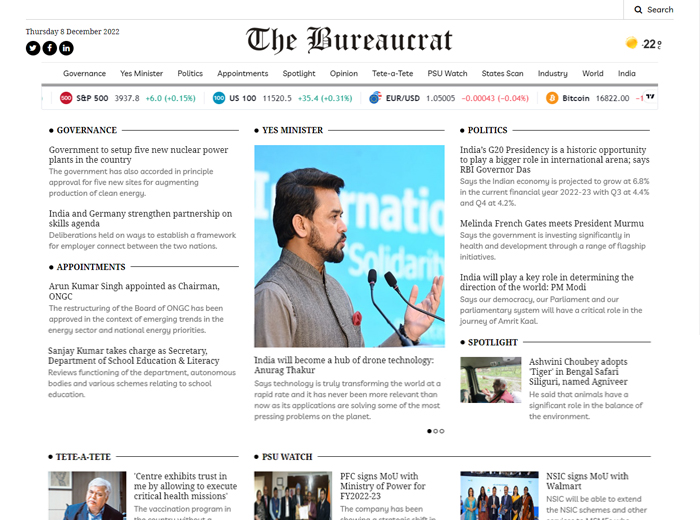Open 'Centre exhibits trust in me' headline
The height and width of the screenshot is (520, 700).
click(x=185, y=486)
